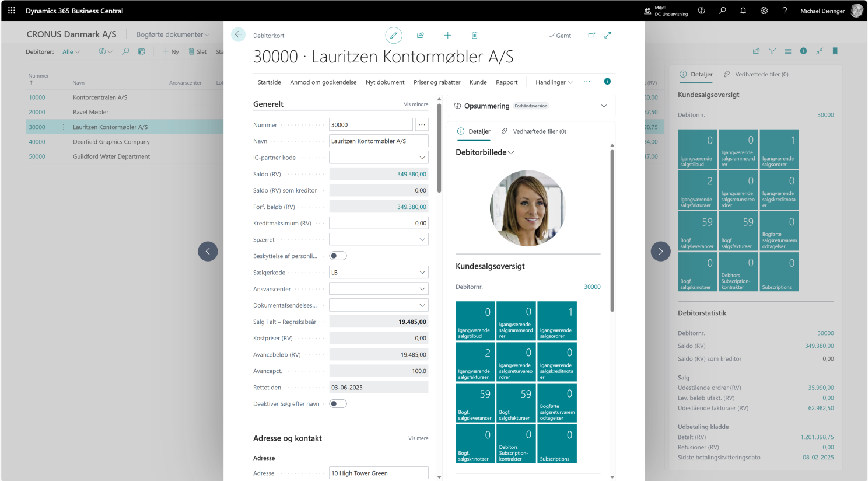This screenshot has width=868, height=481.
Task: Click the share icon in card header
Action: pos(421,36)
